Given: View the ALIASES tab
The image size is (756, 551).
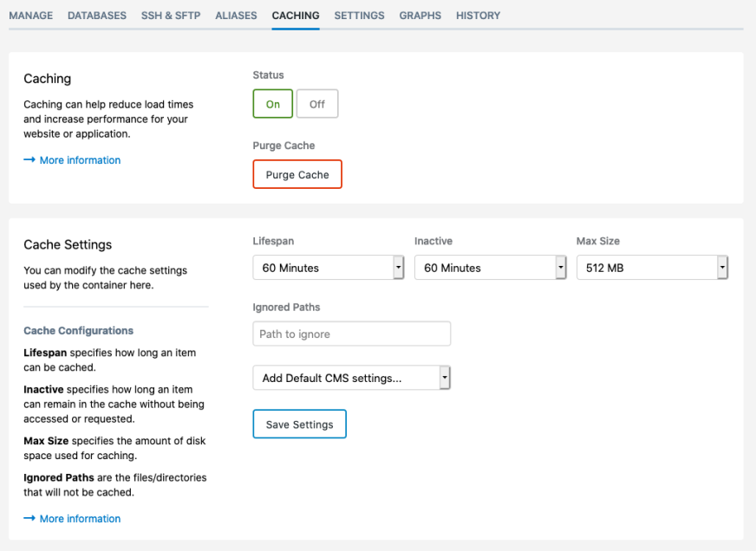Looking at the screenshot, I should click(x=236, y=15).
